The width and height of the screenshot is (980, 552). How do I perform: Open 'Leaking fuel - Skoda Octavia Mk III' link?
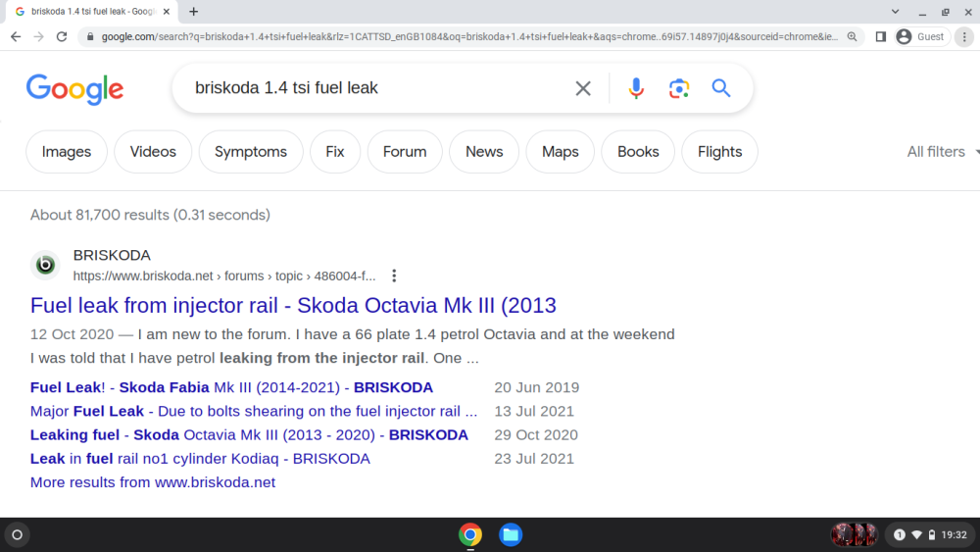pyautogui.click(x=249, y=435)
